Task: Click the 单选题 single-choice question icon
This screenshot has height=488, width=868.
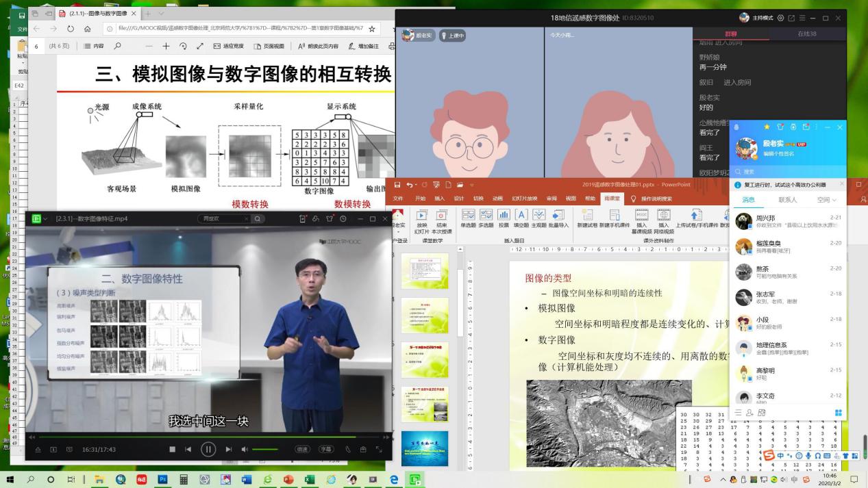Action: [x=468, y=218]
